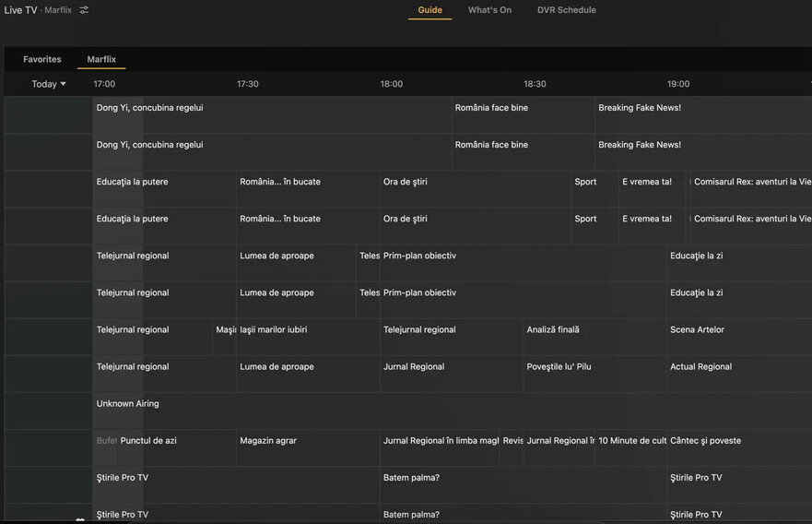Open the What's On tab

tap(489, 10)
